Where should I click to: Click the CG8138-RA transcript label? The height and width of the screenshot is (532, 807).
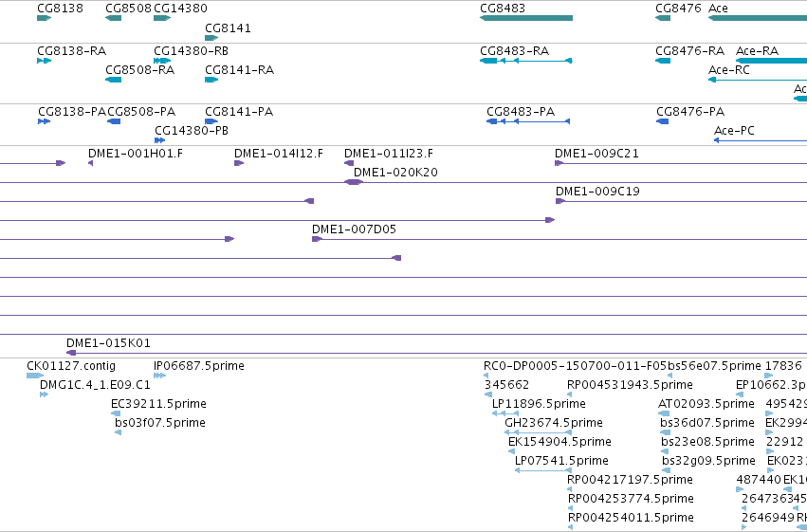[x=71, y=51]
